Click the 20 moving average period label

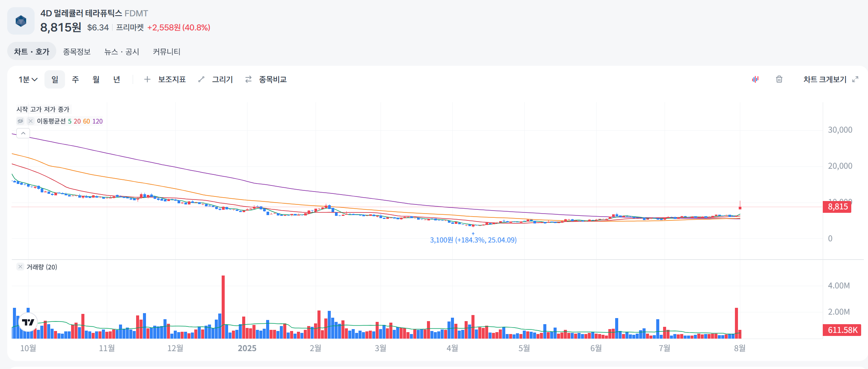[x=77, y=121]
